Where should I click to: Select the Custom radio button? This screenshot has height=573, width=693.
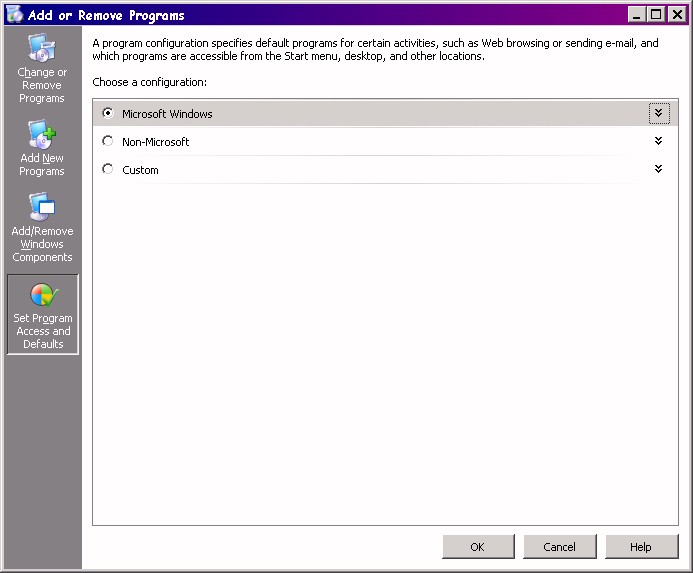pos(107,169)
